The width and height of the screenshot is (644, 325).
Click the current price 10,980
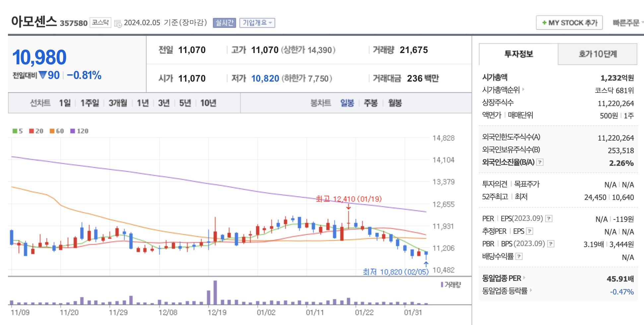pos(39,57)
